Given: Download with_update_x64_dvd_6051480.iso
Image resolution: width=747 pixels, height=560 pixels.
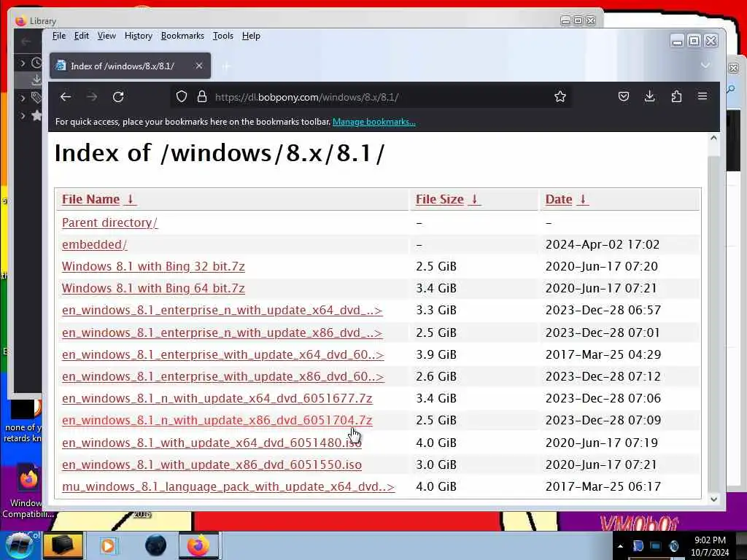Looking at the screenshot, I should (212, 443).
